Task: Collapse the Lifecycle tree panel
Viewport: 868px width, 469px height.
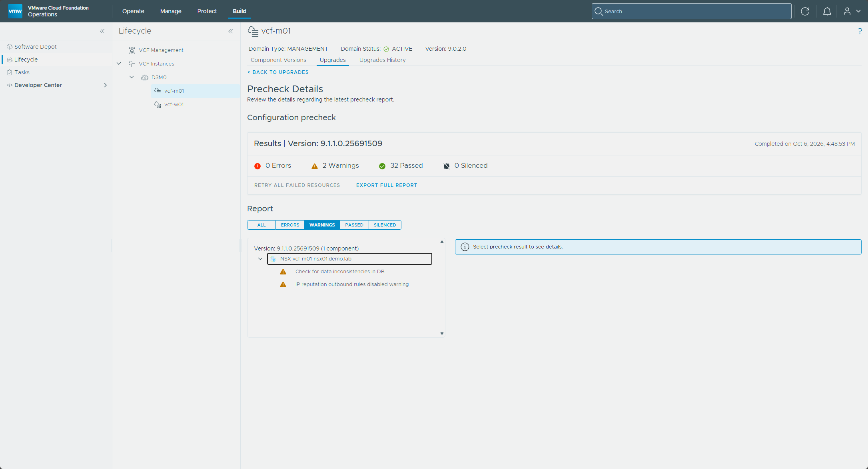Action: (x=231, y=31)
